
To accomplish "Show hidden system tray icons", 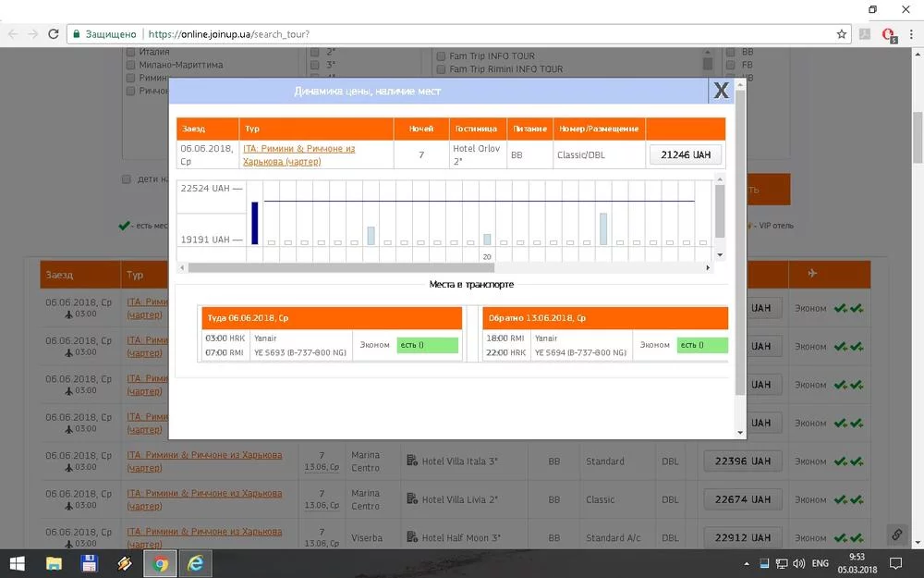I will pyautogui.click(x=748, y=563).
